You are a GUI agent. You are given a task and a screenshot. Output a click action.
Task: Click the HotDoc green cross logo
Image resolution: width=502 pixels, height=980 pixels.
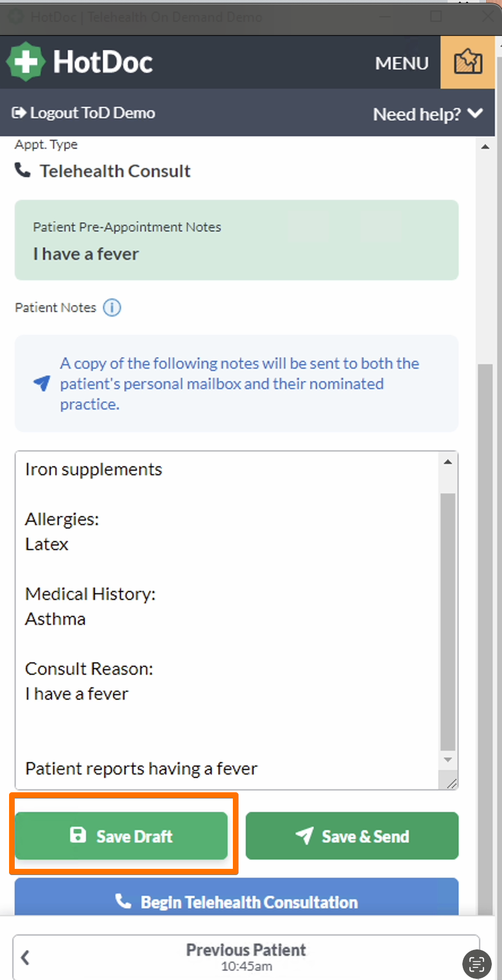click(x=25, y=61)
